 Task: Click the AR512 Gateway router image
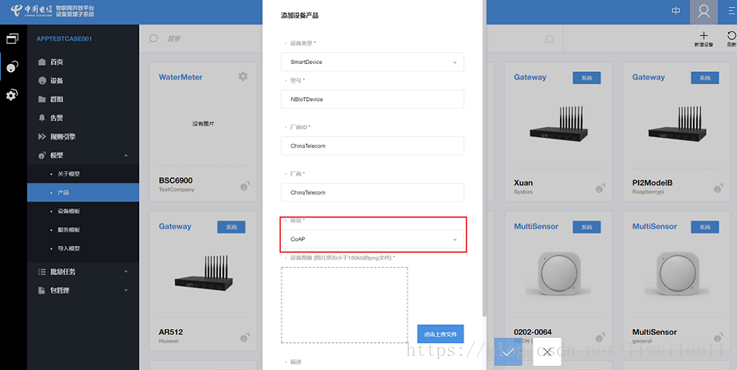[x=204, y=274]
